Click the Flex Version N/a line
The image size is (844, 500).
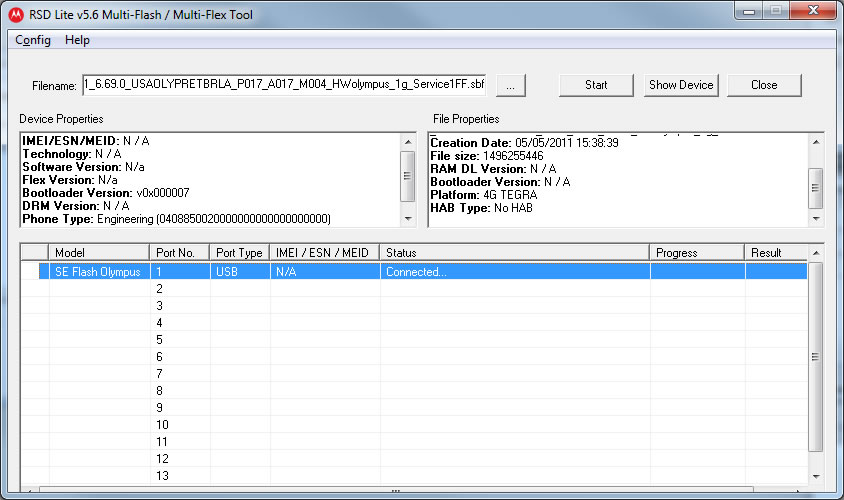click(x=70, y=180)
